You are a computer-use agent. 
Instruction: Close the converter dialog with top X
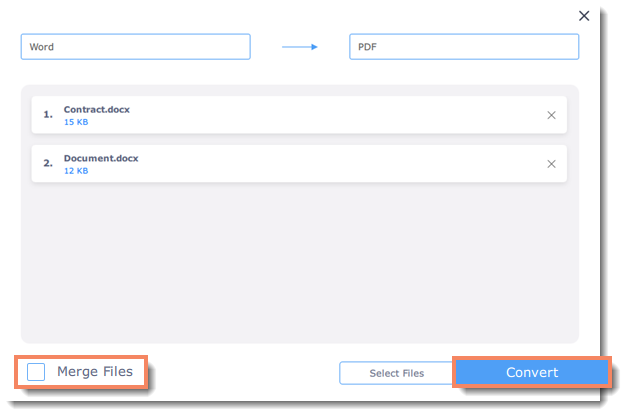click(x=584, y=16)
